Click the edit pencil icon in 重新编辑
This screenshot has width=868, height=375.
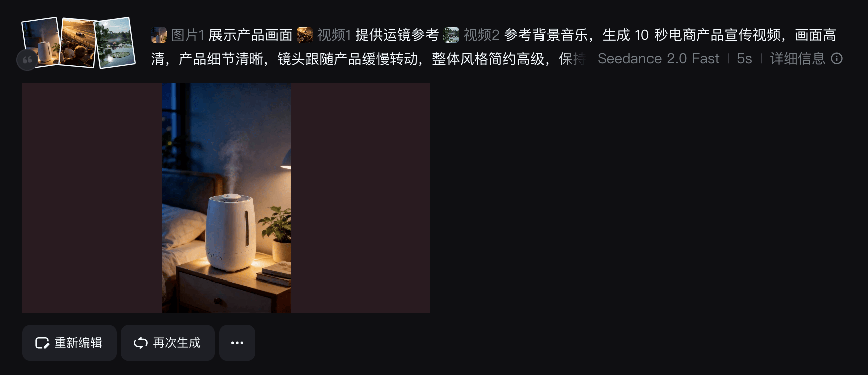[42, 343]
